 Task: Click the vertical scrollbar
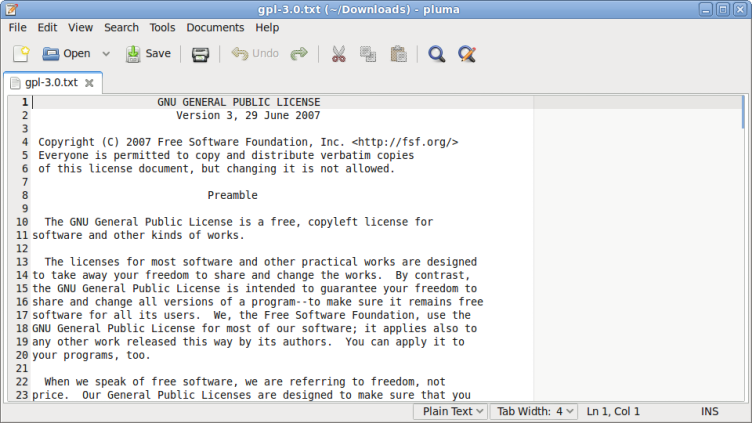pos(742,250)
